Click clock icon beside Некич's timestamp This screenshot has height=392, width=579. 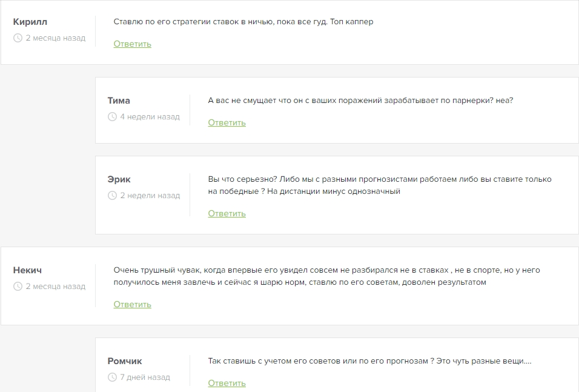coord(18,287)
